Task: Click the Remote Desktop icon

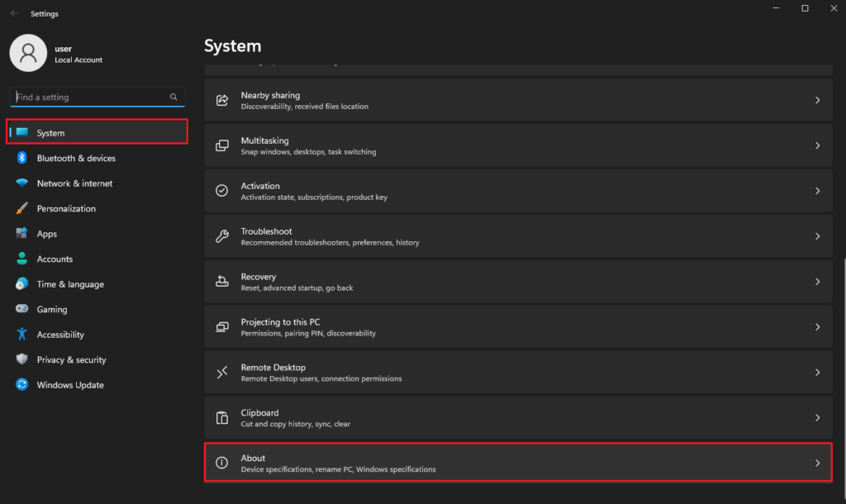Action: [221, 372]
